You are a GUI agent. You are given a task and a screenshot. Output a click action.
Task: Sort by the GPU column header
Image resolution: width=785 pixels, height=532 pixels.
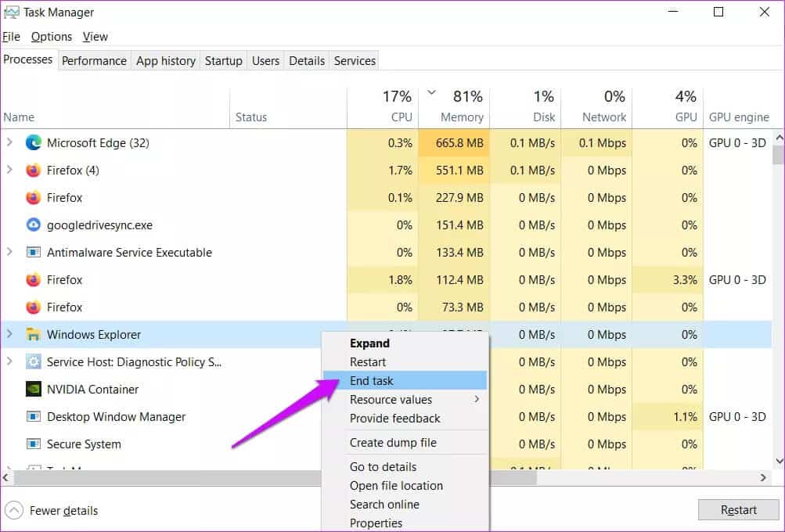[668, 107]
